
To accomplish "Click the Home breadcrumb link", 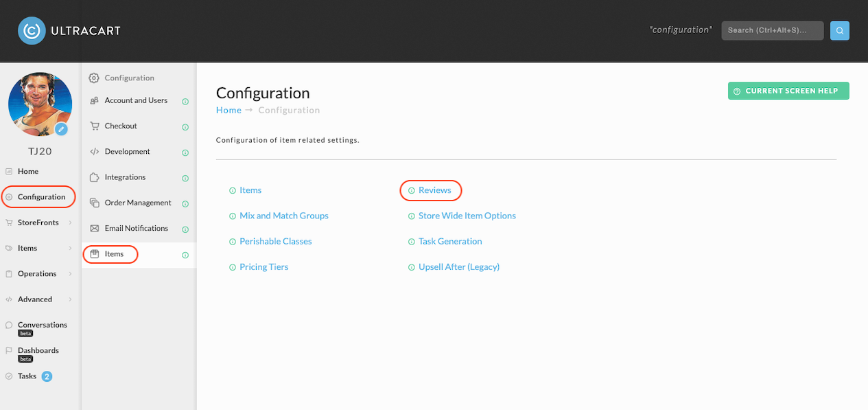I will click(x=228, y=110).
